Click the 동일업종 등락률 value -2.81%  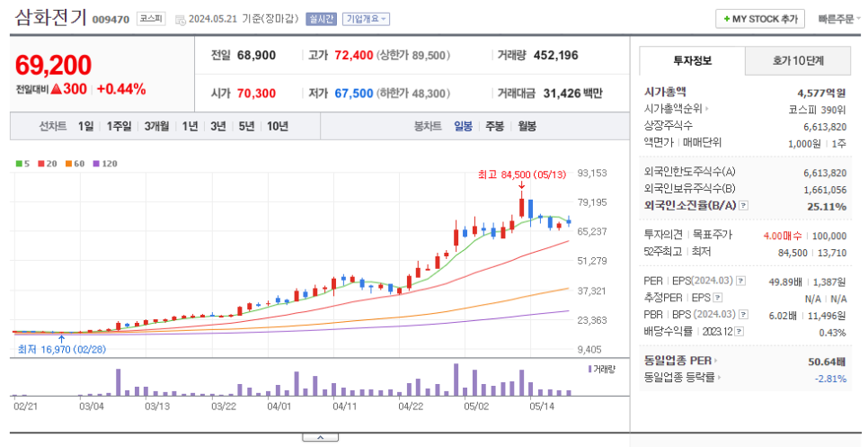point(830,379)
